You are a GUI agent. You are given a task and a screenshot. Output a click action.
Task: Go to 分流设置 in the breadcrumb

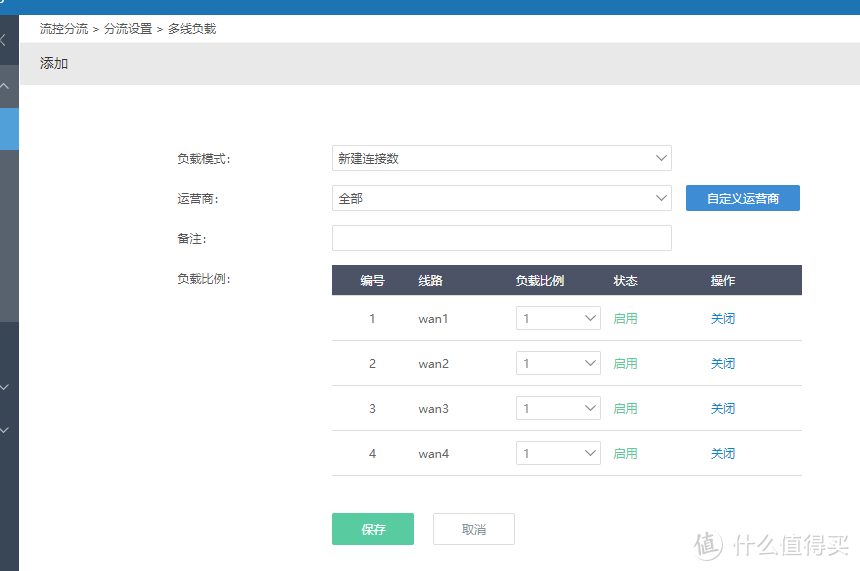tap(128, 29)
